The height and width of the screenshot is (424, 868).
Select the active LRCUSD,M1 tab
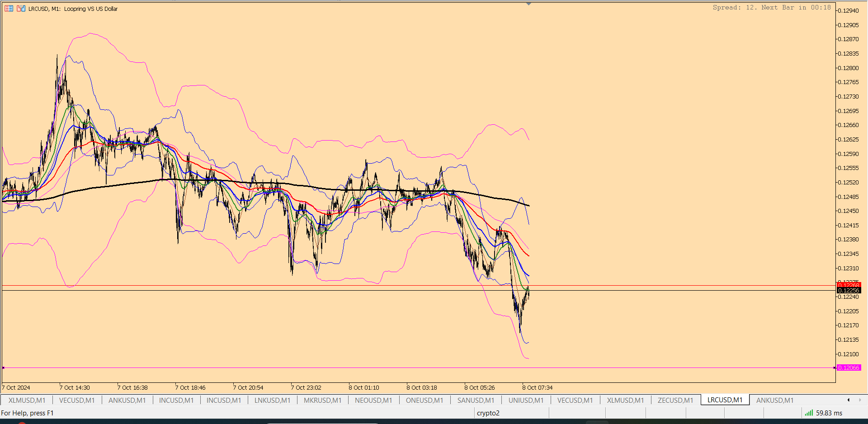click(x=725, y=400)
